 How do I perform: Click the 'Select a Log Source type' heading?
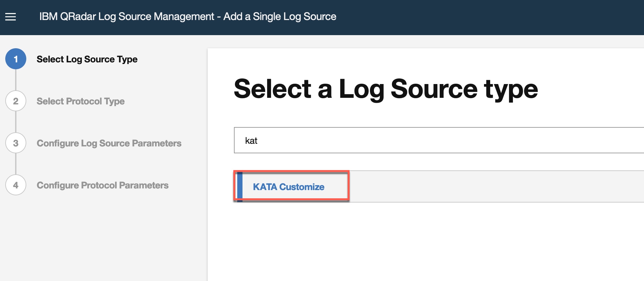(385, 89)
